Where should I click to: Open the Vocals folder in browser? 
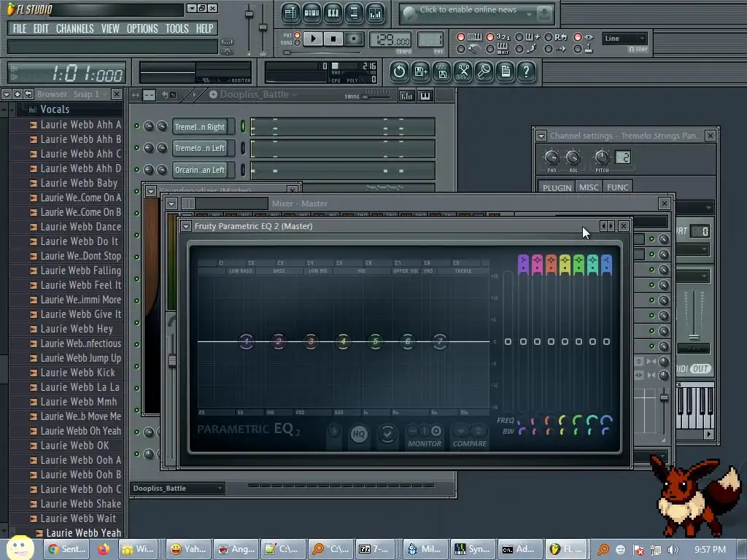click(x=55, y=109)
